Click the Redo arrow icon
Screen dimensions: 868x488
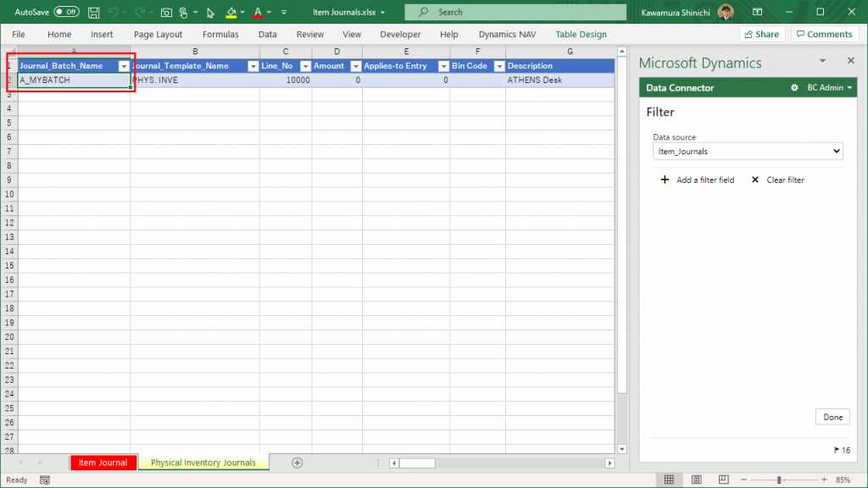(x=140, y=12)
